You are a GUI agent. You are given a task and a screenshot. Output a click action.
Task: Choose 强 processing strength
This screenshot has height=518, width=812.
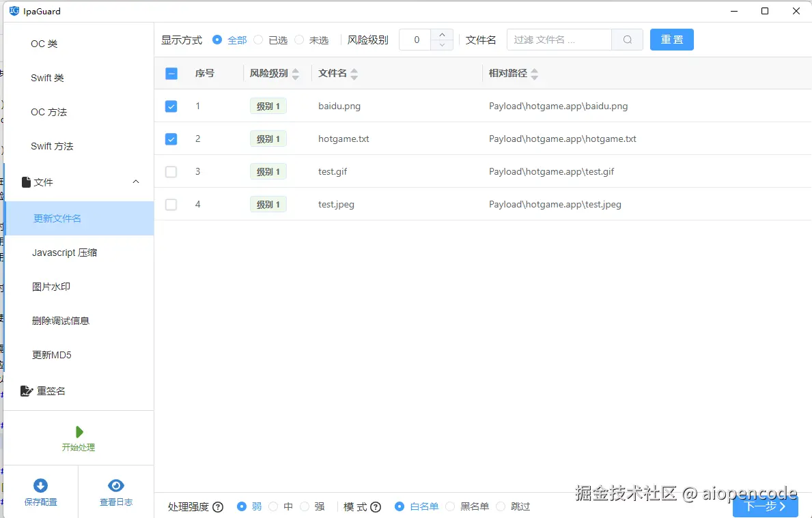[304, 506]
